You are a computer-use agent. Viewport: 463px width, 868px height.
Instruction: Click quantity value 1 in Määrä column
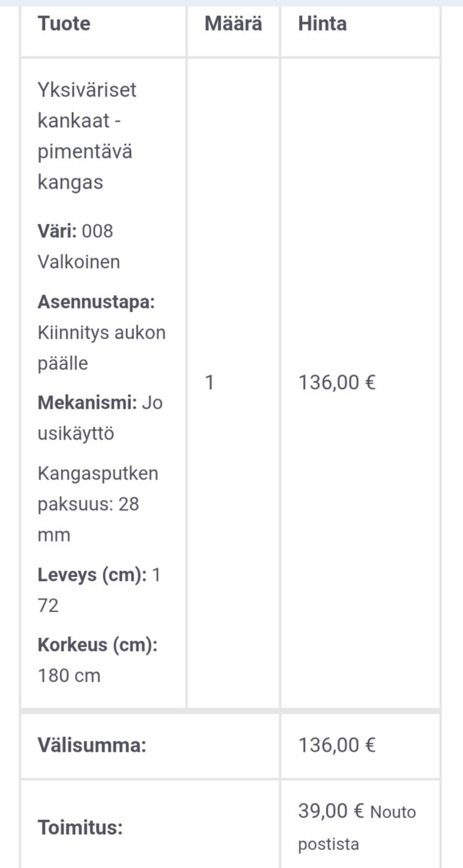pyautogui.click(x=210, y=382)
